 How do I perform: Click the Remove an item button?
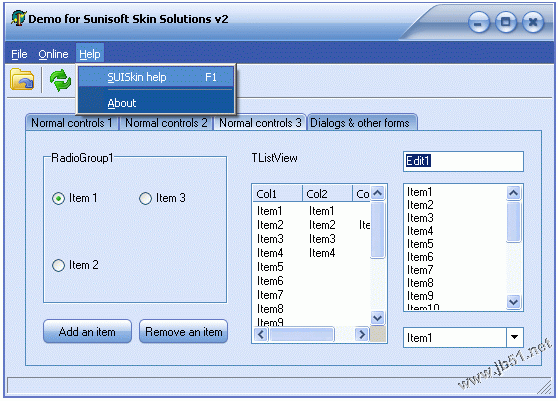coord(184,331)
